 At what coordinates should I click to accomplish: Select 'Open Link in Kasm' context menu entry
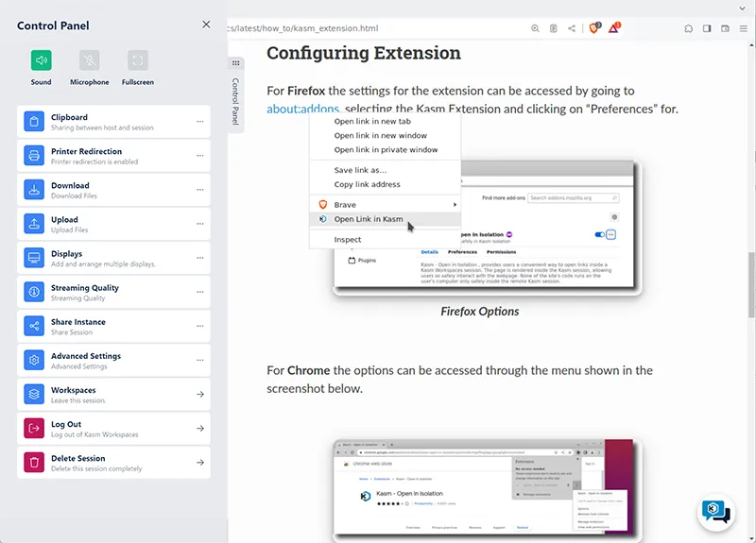click(369, 219)
